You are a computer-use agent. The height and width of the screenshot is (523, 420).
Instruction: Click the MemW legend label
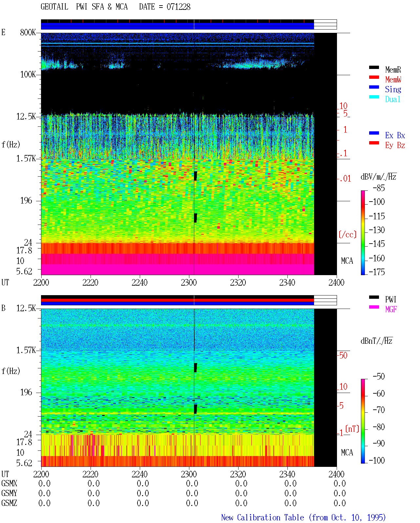point(393,79)
